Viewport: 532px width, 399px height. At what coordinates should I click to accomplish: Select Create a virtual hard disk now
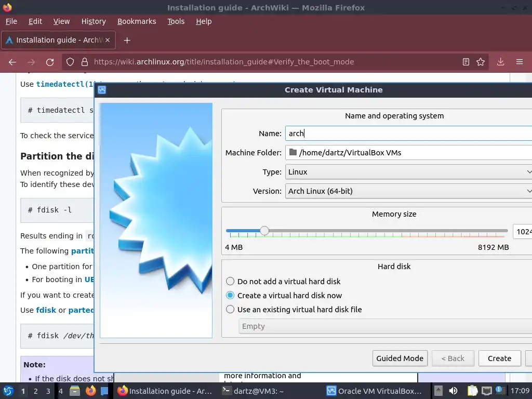tap(230, 296)
